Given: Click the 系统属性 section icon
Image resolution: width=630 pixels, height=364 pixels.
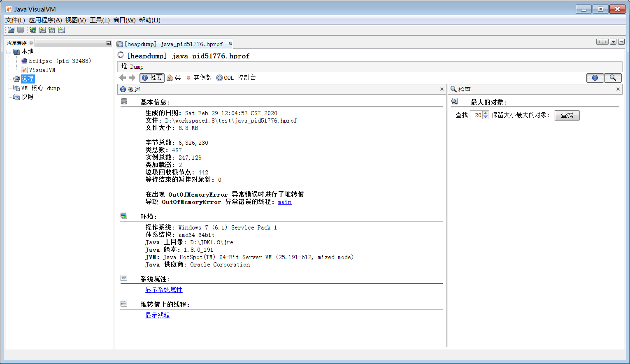Looking at the screenshot, I should (124, 278).
